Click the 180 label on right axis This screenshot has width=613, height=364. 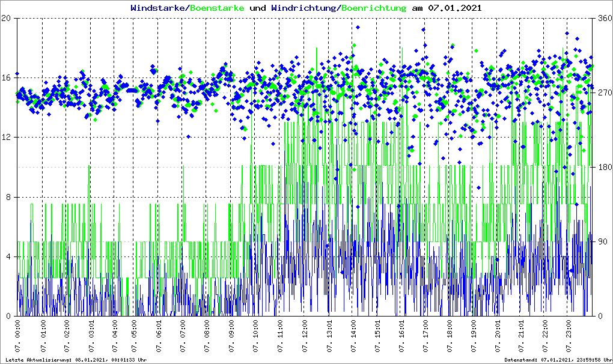tap(603, 168)
